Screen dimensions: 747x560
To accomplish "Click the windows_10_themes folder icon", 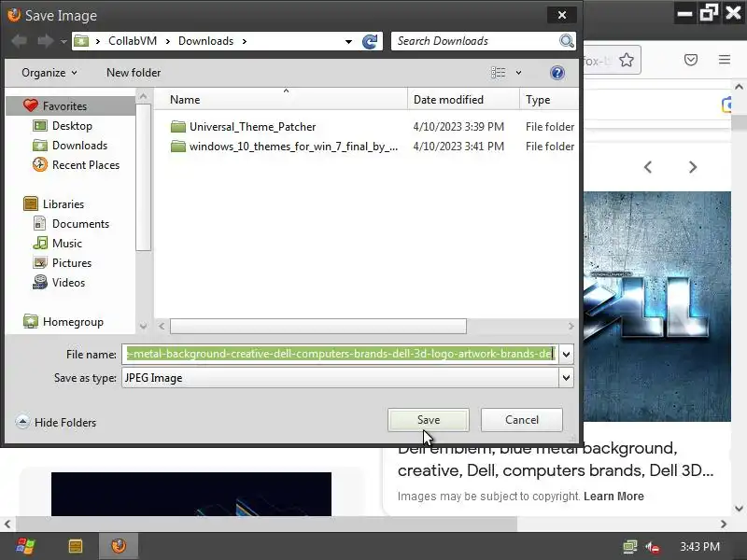I will pos(178,147).
